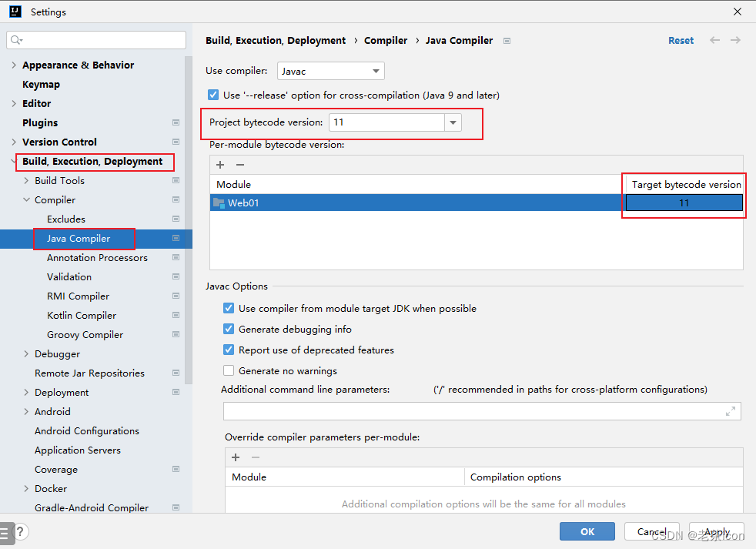Click the Additional command line parameters field
Image resolution: width=756 pixels, height=549 pixels.
[482, 411]
